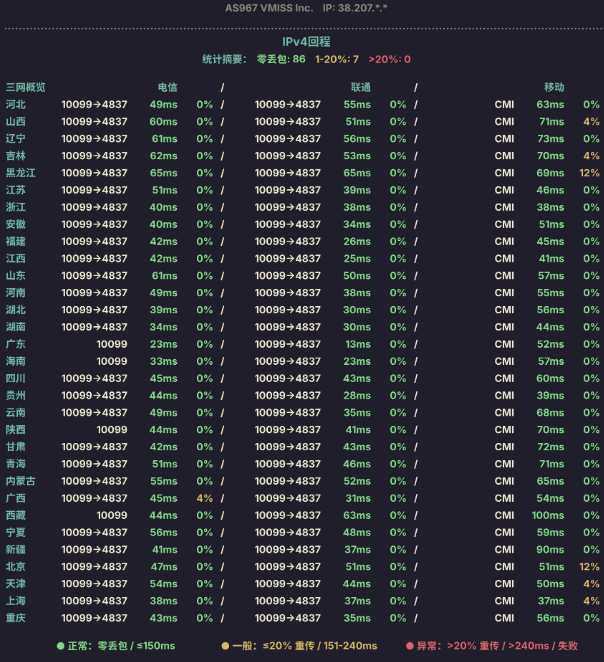Click the IPv4回程 section title

click(306, 42)
